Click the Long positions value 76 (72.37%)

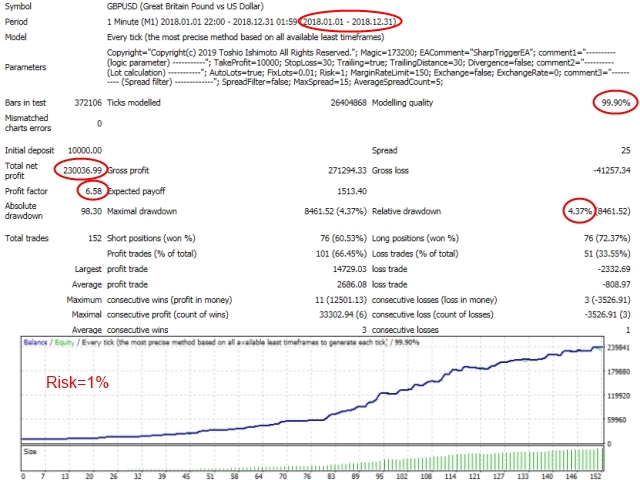607,238
